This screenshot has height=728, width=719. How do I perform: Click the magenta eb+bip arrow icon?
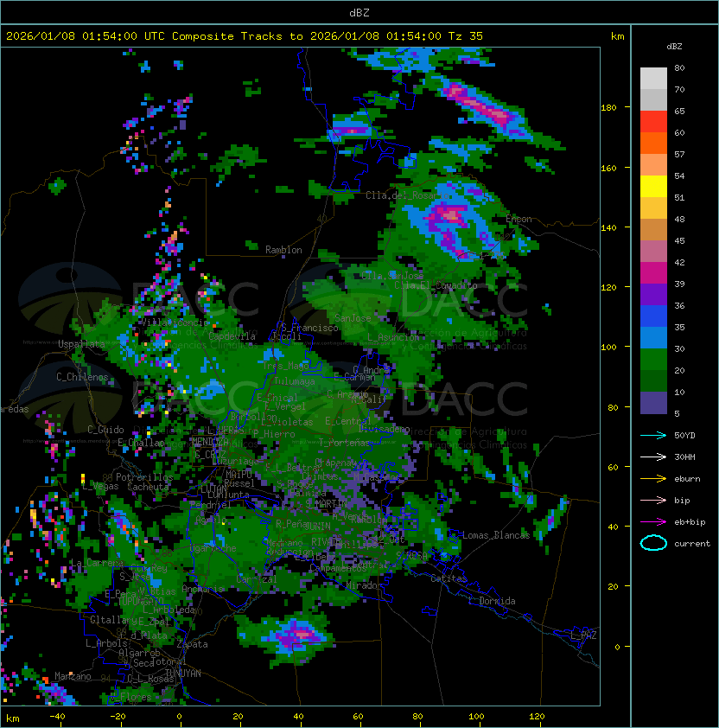pos(653,522)
